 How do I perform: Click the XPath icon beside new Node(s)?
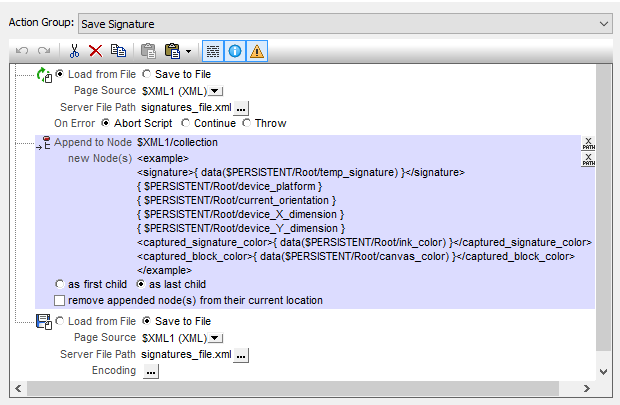pos(589,159)
